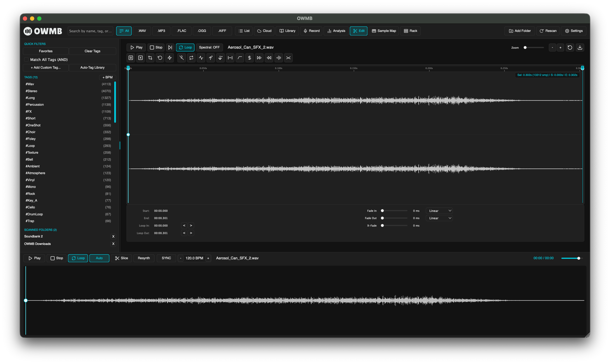610x364 pixels.
Task: Click the crop selection tool icon
Action: click(x=150, y=58)
